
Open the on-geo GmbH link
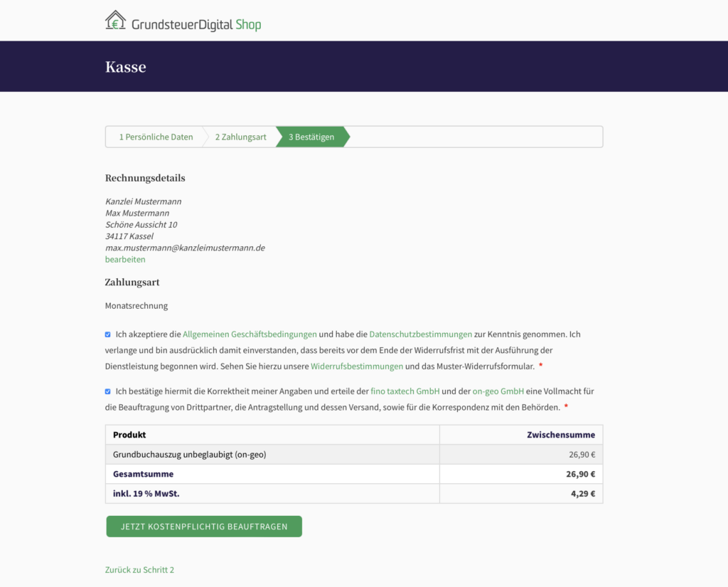click(x=498, y=391)
